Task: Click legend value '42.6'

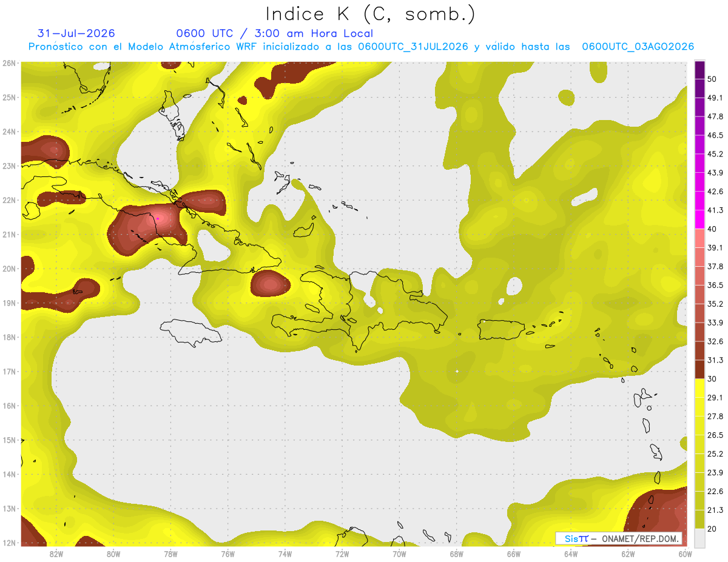Action: pyautogui.click(x=715, y=192)
